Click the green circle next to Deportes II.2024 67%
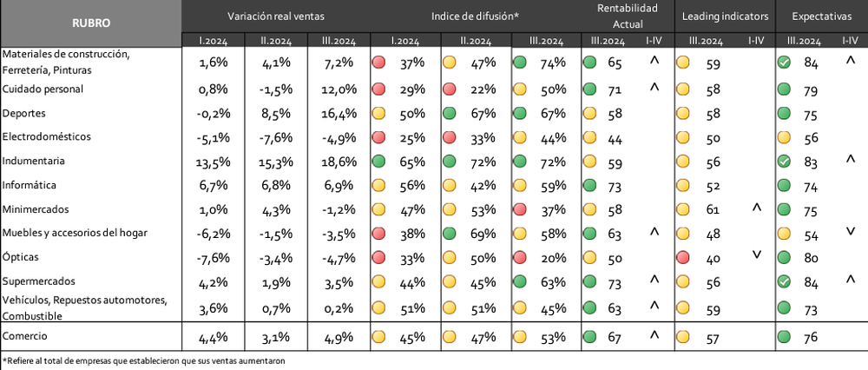Viewport: 868px width, 370px height. click(450, 113)
